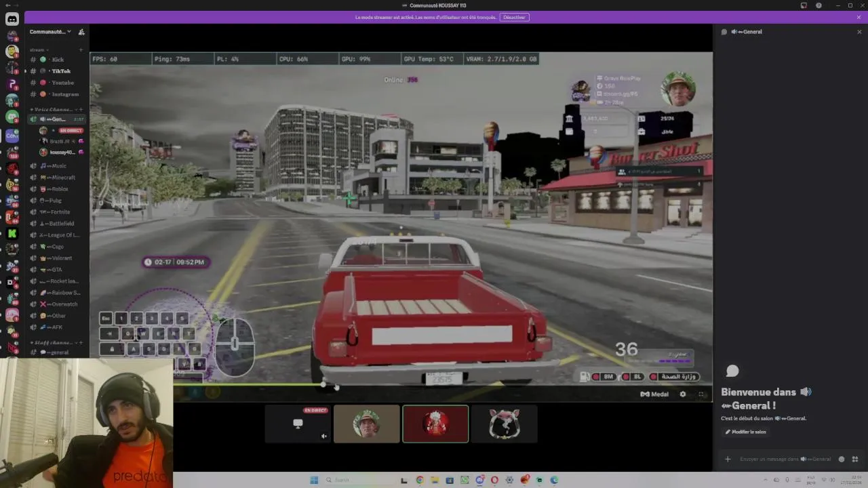
Task: Click Modifier le salon button
Action: tap(745, 432)
